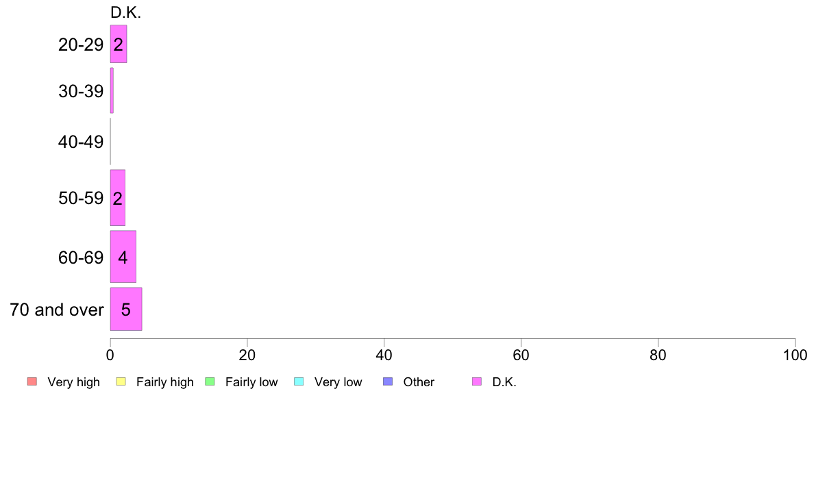Select the 70 and over bar
This screenshot has height=504, width=814.
125,310
